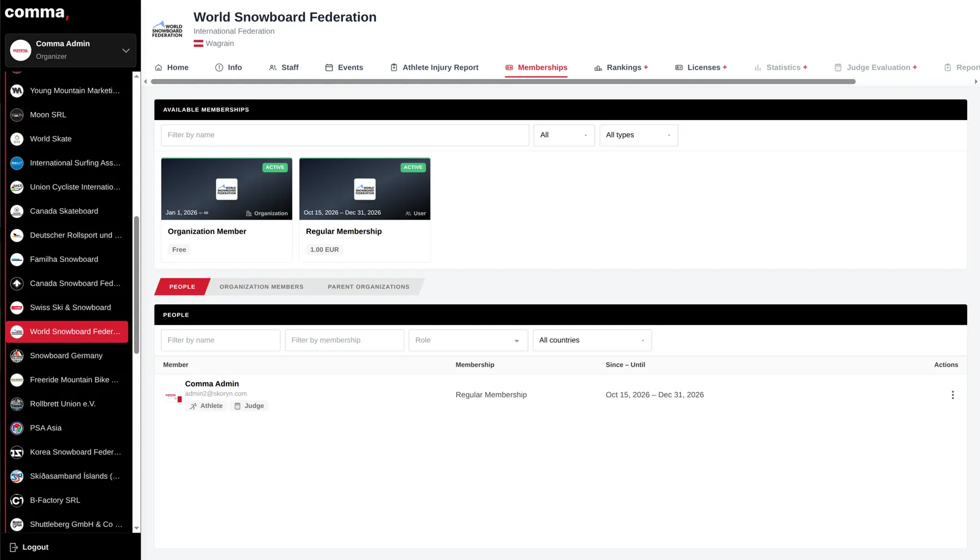Open the All status filter dropdown
Screen dimensions: 980x560
(564, 135)
